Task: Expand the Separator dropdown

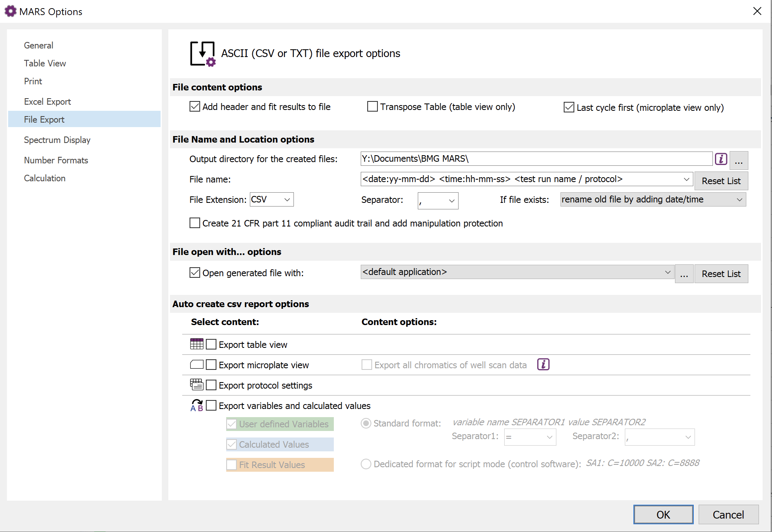Action: (x=438, y=200)
